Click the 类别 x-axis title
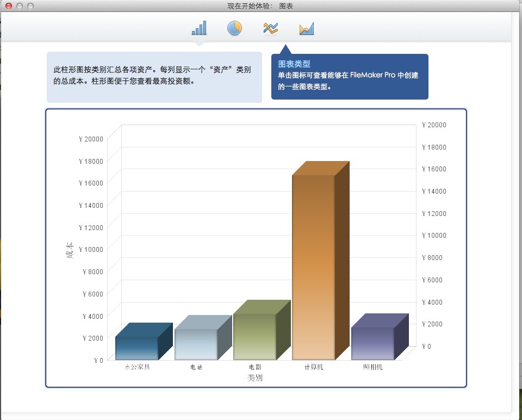 pyautogui.click(x=255, y=378)
